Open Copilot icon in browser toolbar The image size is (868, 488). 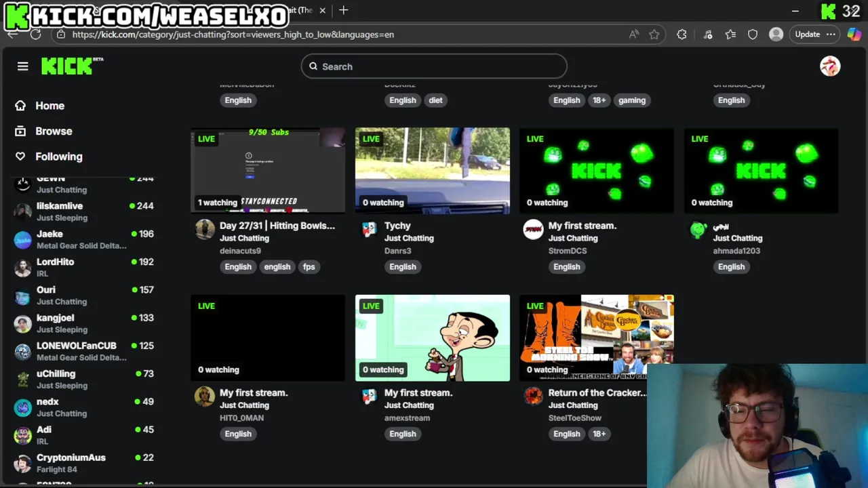pyautogui.click(x=854, y=35)
